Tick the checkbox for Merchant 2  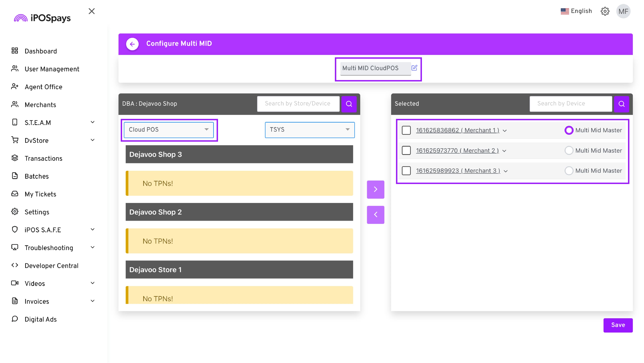click(x=406, y=150)
